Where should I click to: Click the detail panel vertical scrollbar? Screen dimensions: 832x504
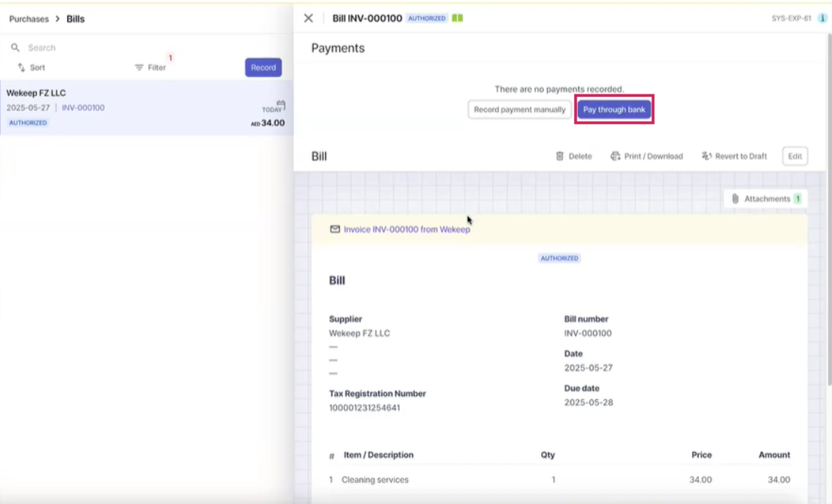(x=829, y=209)
